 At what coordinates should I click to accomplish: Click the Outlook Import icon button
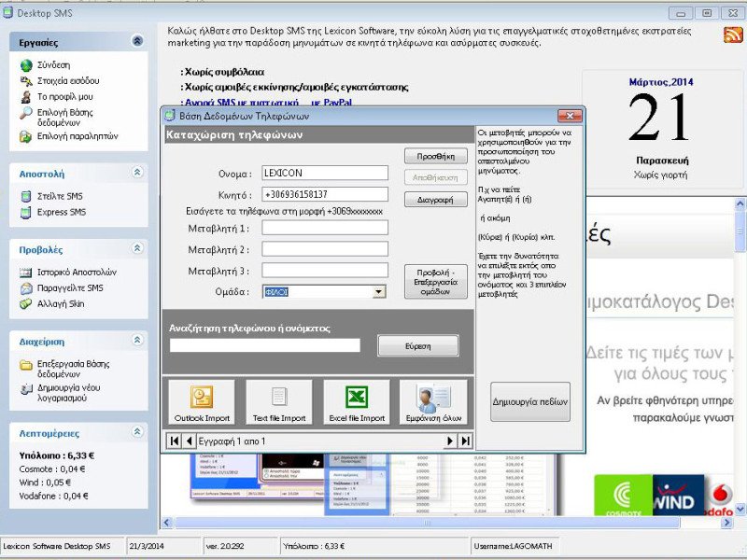click(x=202, y=403)
